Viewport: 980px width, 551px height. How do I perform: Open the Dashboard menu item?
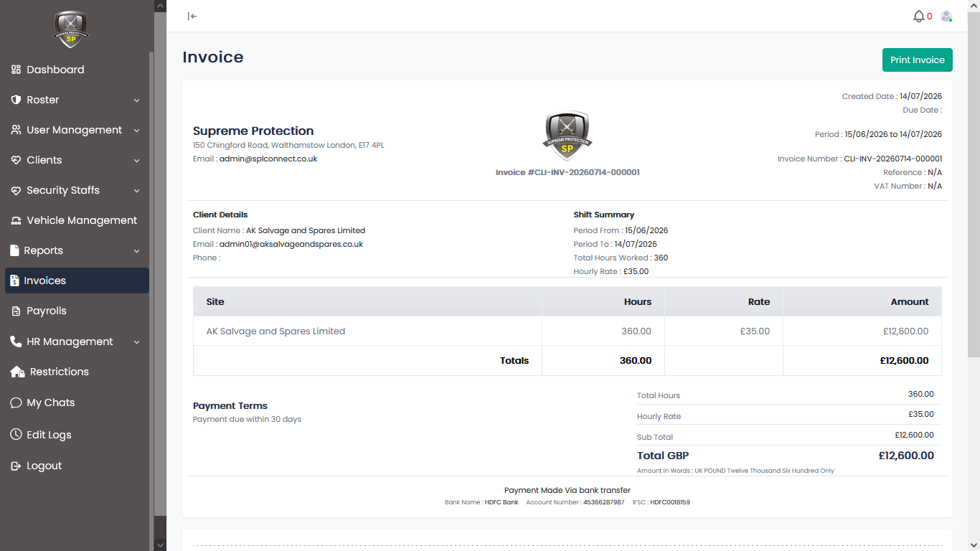click(x=77, y=70)
